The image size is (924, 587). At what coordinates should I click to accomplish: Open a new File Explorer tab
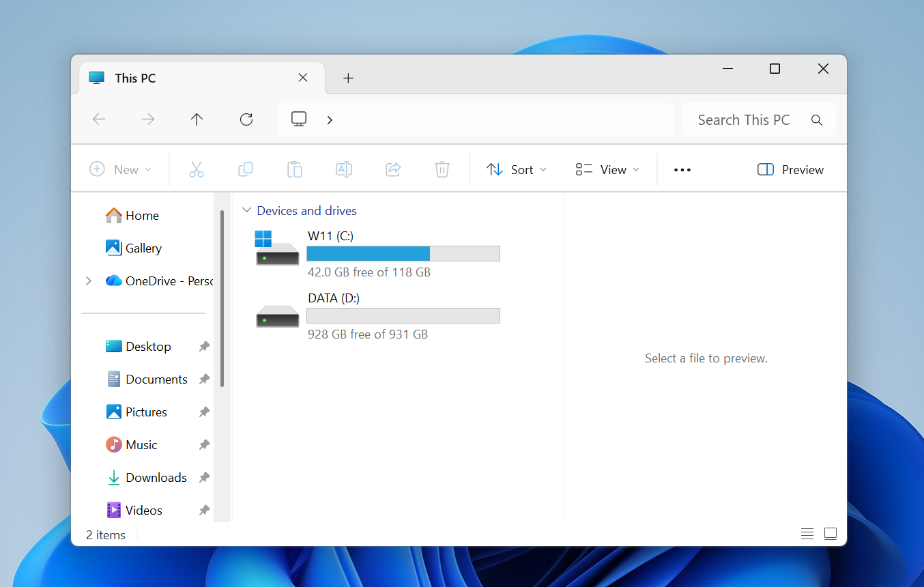coord(348,78)
